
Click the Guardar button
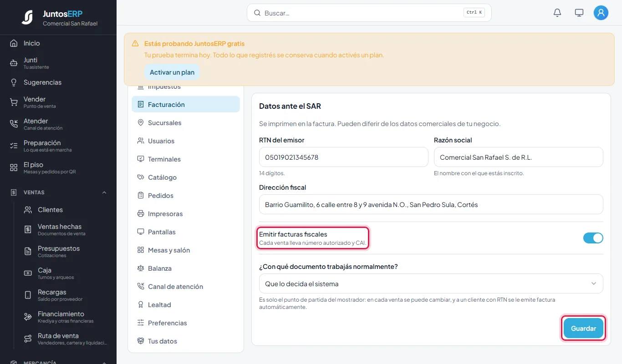click(583, 329)
